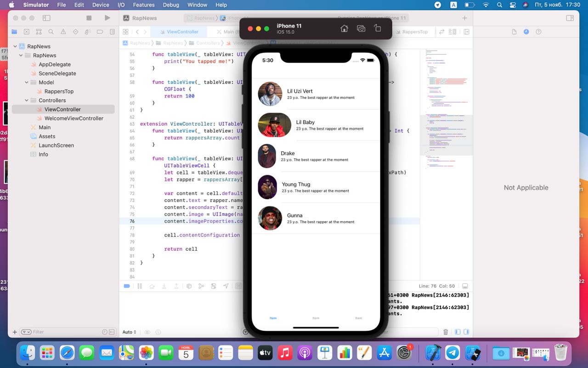Open the LaunchScreen file

point(56,145)
